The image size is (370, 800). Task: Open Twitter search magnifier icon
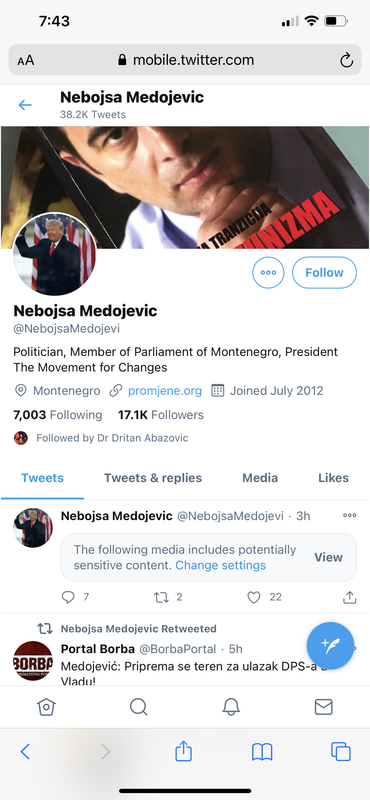point(138,707)
